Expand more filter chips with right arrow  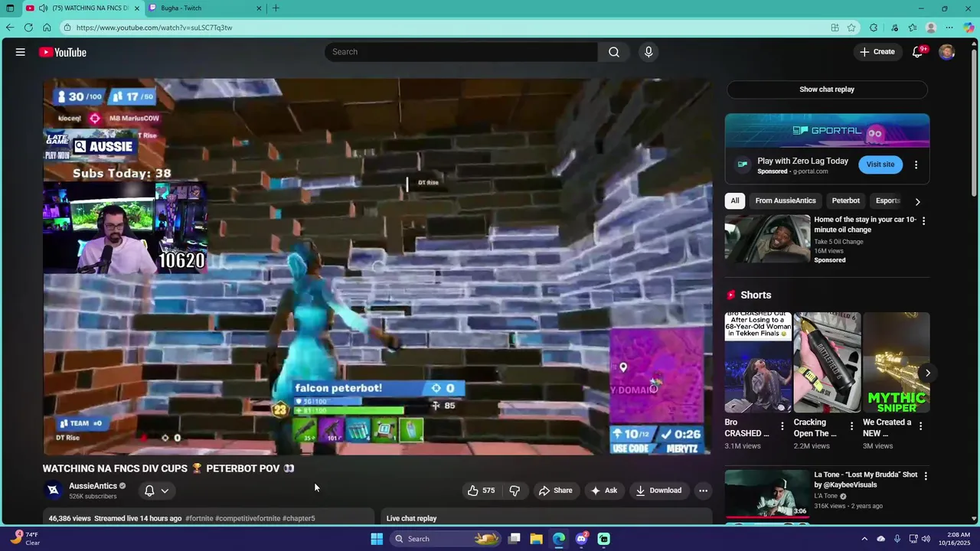pyautogui.click(x=917, y=201)
